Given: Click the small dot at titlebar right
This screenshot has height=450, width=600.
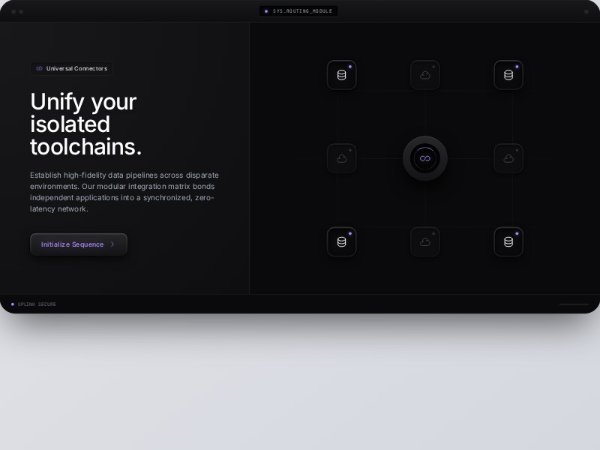Looking at the screenshot, I should coord(586,12).
